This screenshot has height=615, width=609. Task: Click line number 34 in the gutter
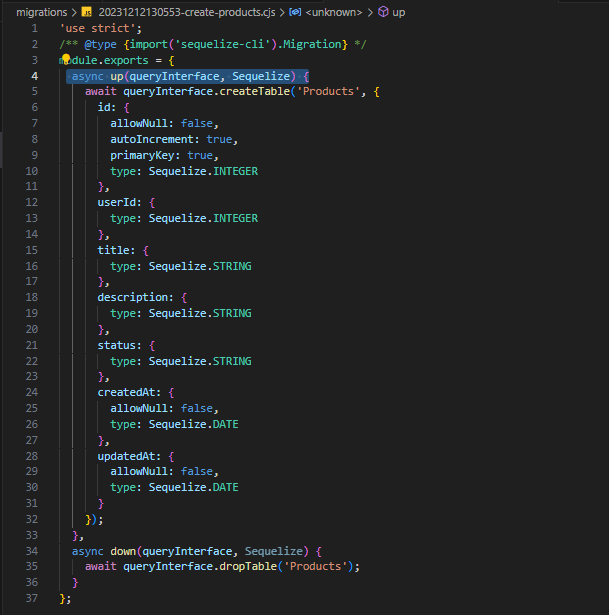point(32,551)
